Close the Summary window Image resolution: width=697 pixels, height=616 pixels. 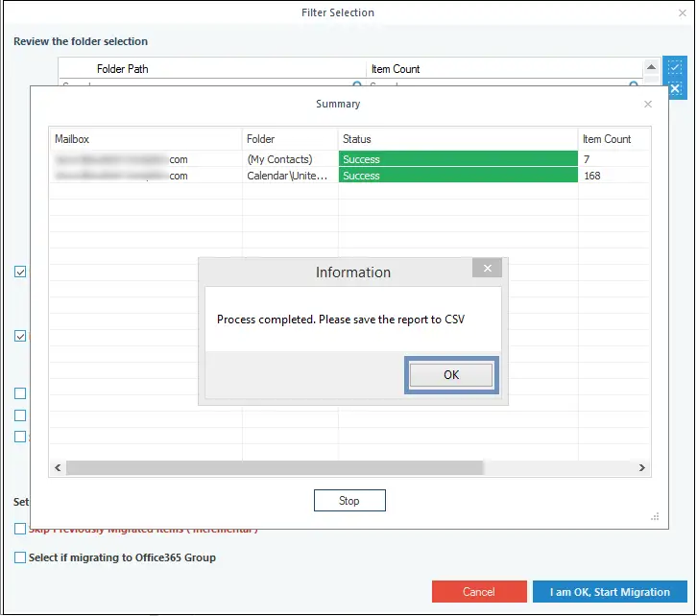coord(648,104)
